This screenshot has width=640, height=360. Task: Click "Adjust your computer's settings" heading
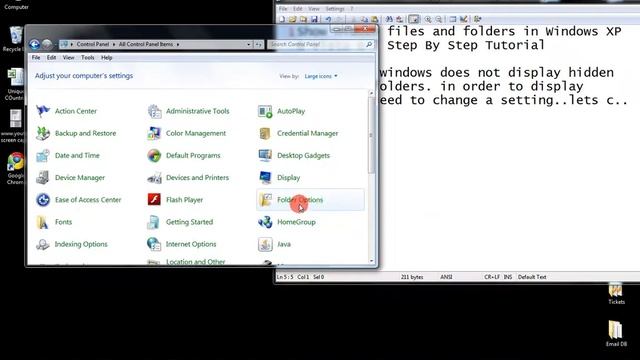click(x=84, y=76)
